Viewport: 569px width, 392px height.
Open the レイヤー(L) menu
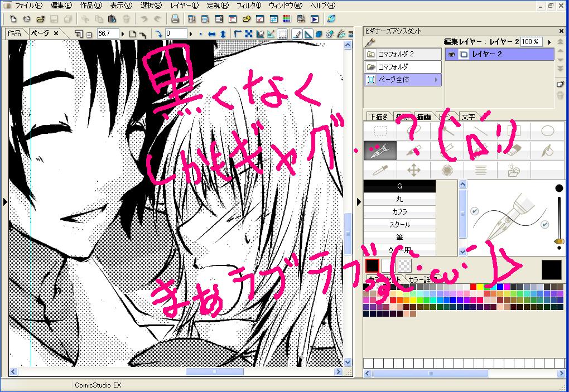click(184, 6)
